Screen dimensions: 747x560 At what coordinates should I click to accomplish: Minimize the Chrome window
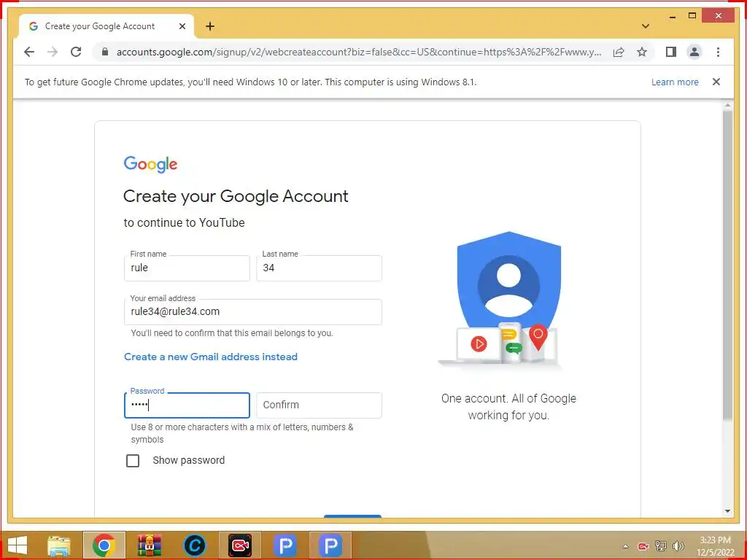pos(672,17)
